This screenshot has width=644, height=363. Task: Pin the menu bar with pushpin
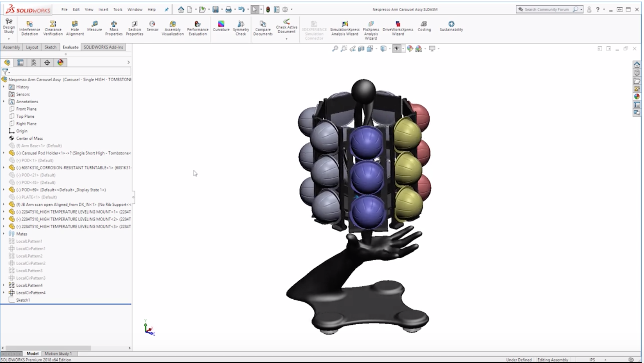(167, 9)
